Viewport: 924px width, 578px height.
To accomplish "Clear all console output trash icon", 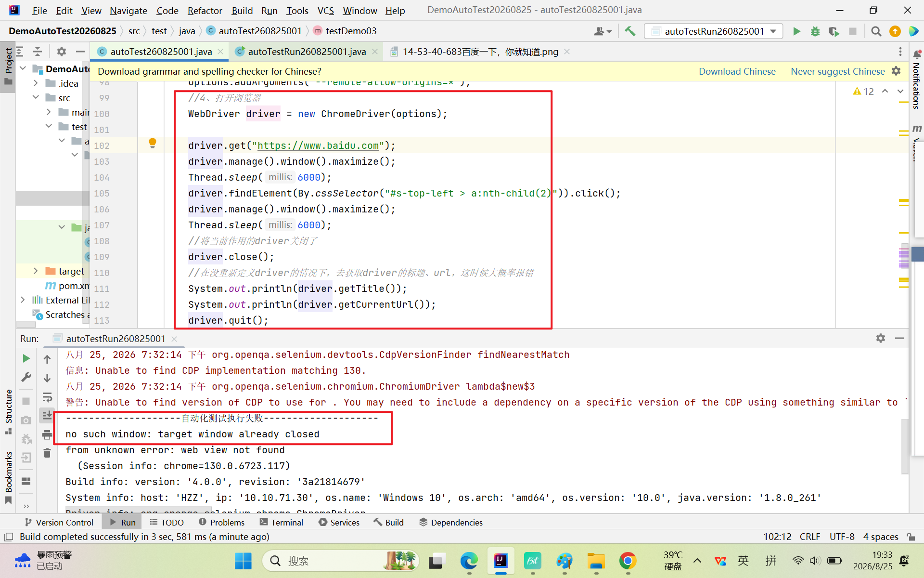I will [x=47, y=453].
